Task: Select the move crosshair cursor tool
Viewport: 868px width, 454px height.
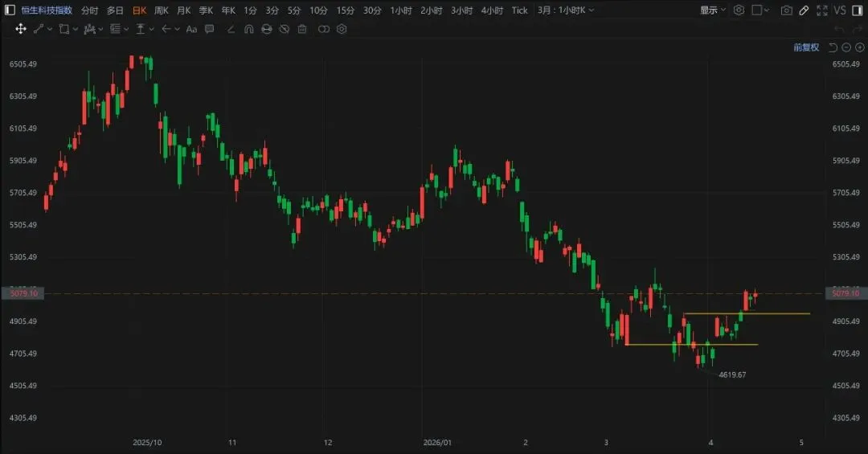Action: coord(20,29)
